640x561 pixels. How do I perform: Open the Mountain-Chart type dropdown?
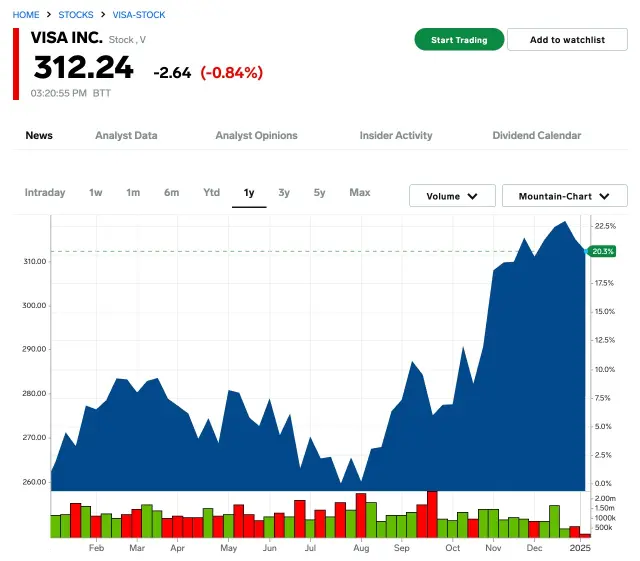click(x=564, y=196)
